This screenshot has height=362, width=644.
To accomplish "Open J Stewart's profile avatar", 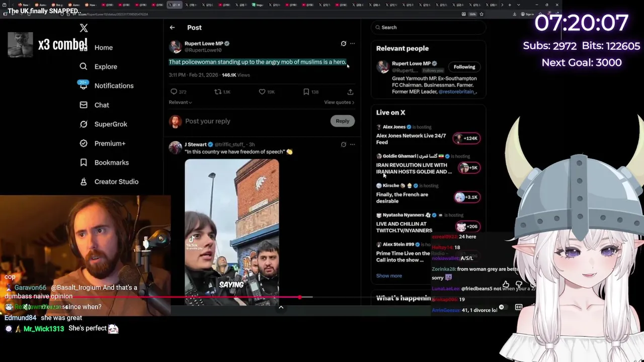I will 175,148.
